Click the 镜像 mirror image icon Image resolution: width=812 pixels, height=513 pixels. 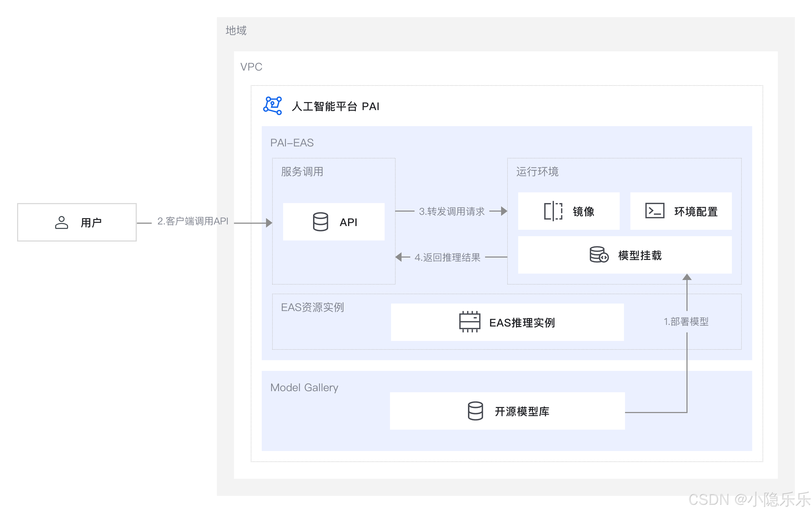tap(553, 211)
